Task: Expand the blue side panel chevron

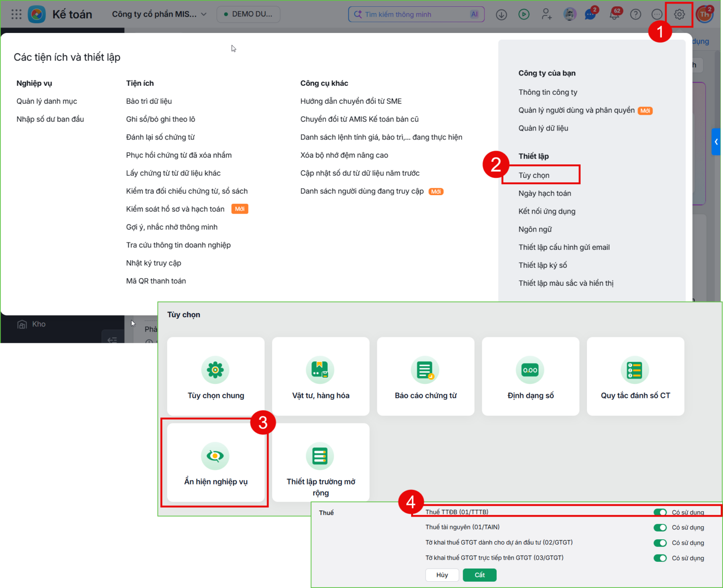Action: click(x=716, y=142)
